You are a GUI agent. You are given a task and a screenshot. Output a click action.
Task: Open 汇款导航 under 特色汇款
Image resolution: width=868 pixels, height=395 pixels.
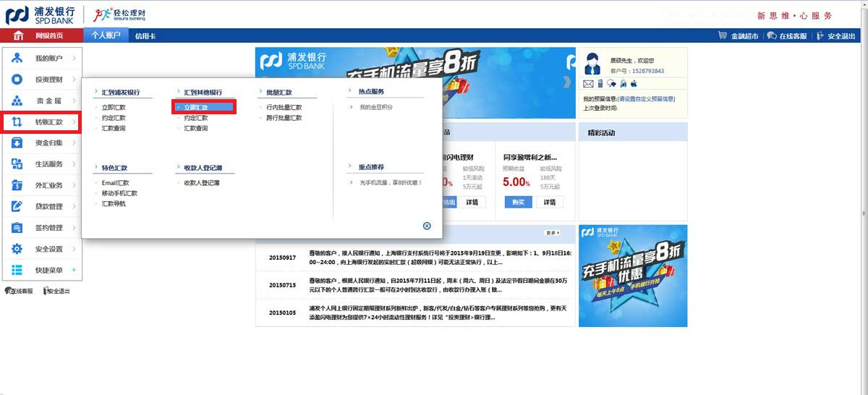point(114,203)
